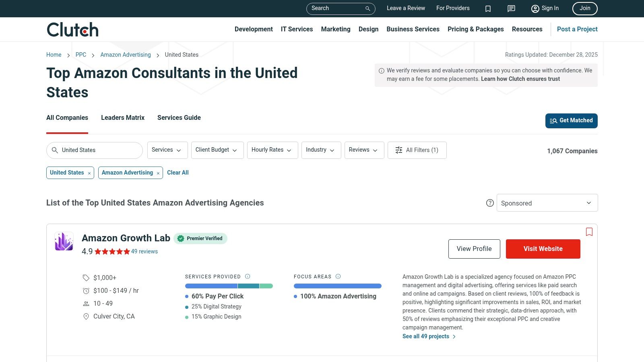The width and height of the screenshot is (644, 362).
Task: Click Premier Verified badge
Action: [200, 239]
